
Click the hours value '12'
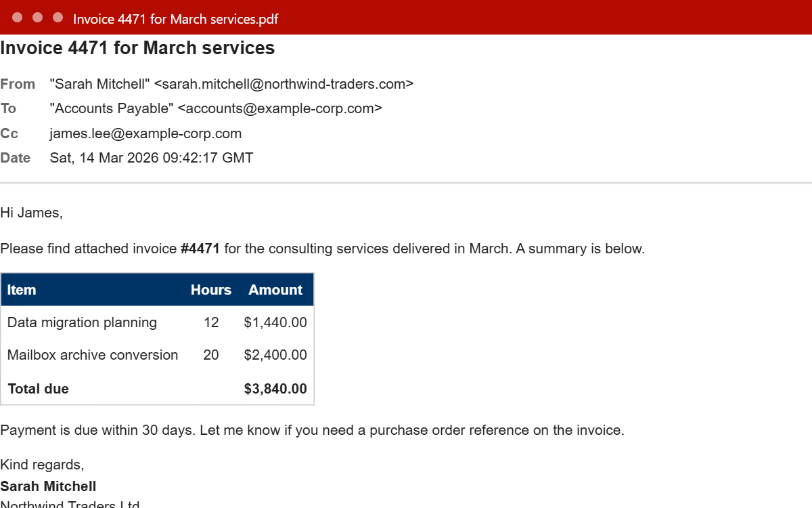(x=211, y=322)
